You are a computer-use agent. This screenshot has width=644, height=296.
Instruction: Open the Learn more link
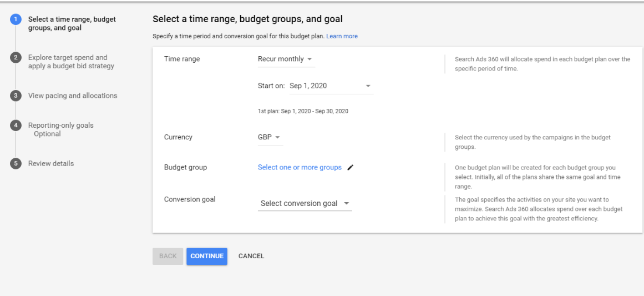[x=342, y=36]
